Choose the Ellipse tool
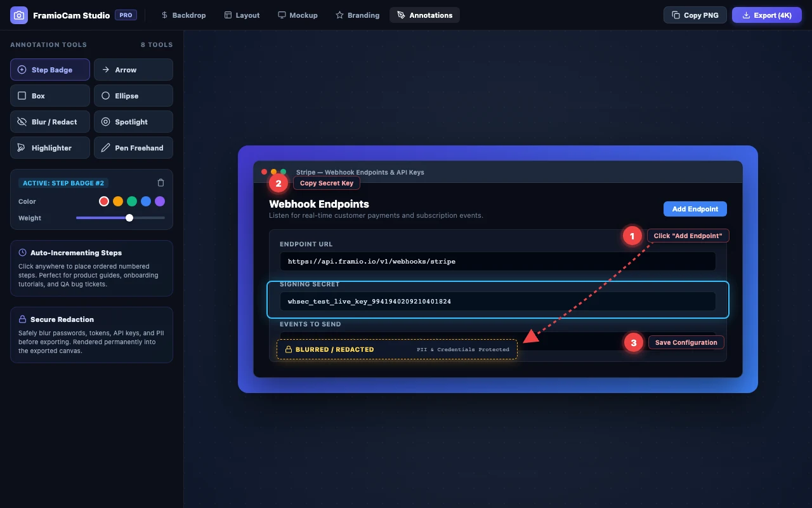Screen dimensions: 812x508 [x=133, y=96]
